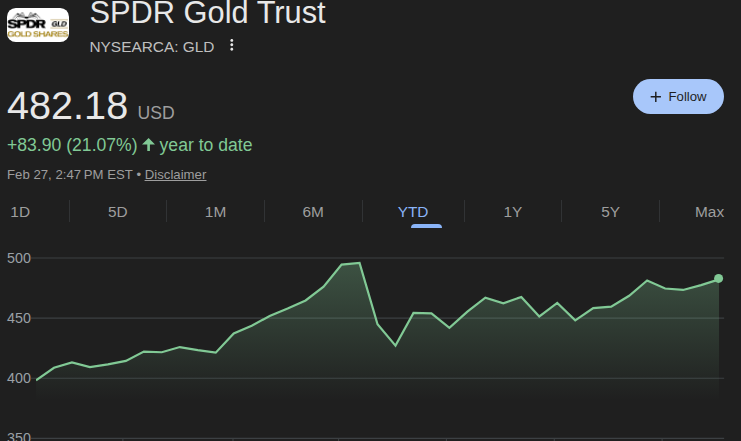Open the Disclaimer link

click(175, 175)
